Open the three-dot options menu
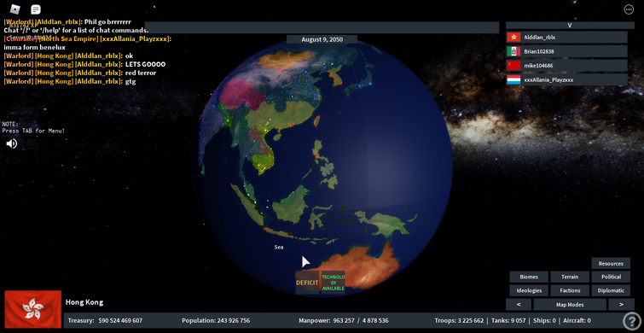The image size is (644, 333). tap(629, 9)
